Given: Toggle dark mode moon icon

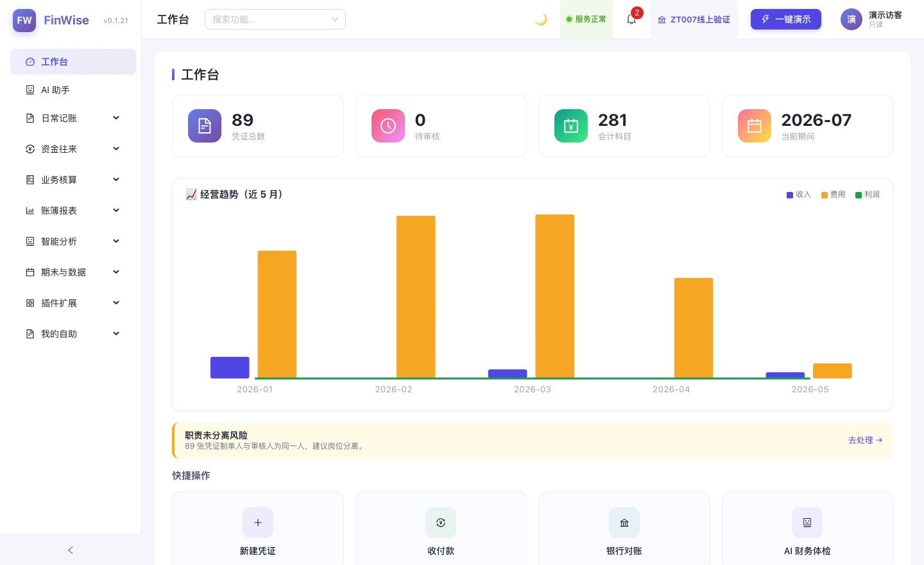Looking at the screenshot, I should (x=541, y=19).
